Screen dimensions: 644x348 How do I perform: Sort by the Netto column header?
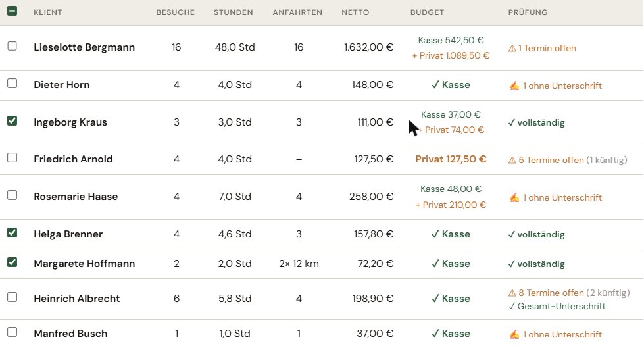click(x=355, y=12)
